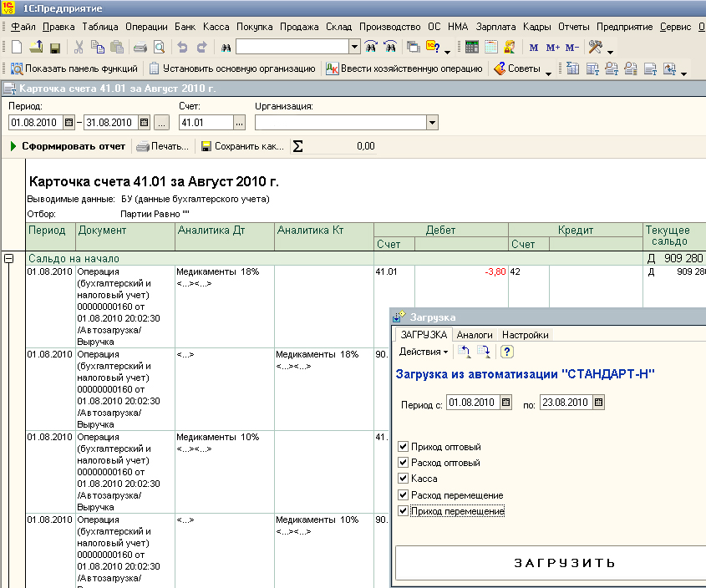Click the Sigma table icon in the second toolbar

coord(572,68)
